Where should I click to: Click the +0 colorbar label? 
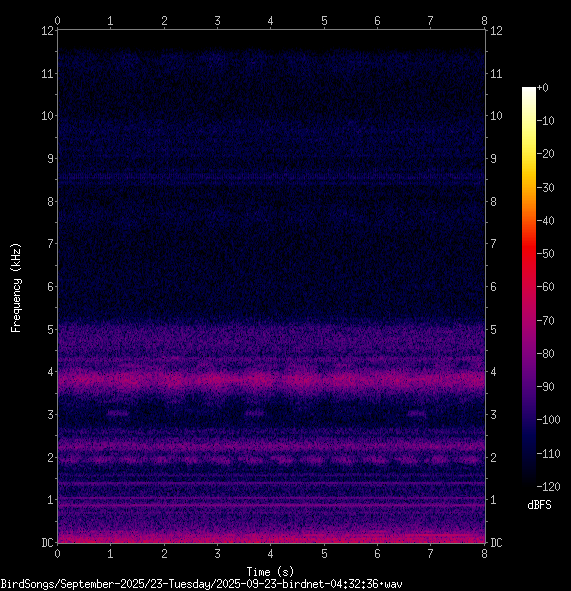click(x=543, y=88)
